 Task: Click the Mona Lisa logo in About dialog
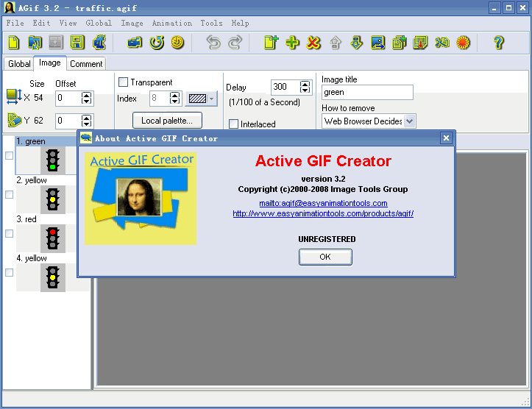pos(141,199)
